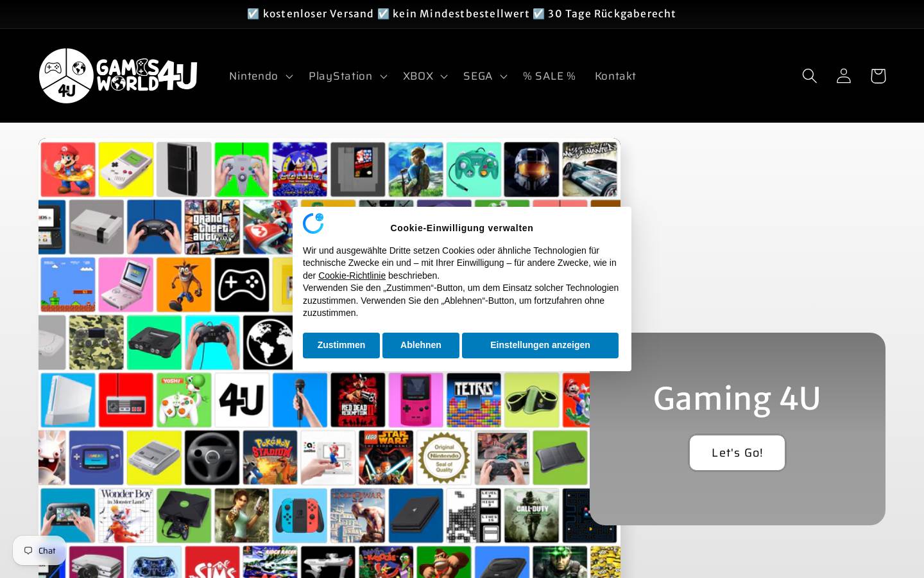Click the kostenloser Versand announcement text

point(318,13)
